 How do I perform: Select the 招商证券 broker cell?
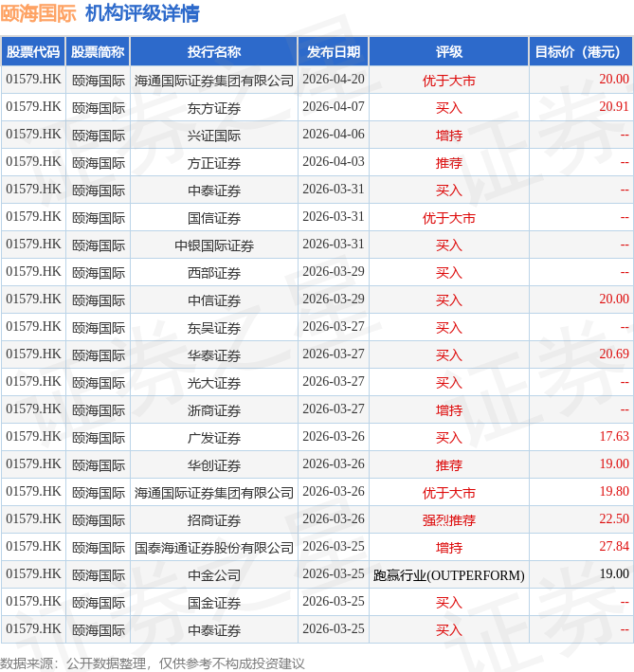(214, 519)
